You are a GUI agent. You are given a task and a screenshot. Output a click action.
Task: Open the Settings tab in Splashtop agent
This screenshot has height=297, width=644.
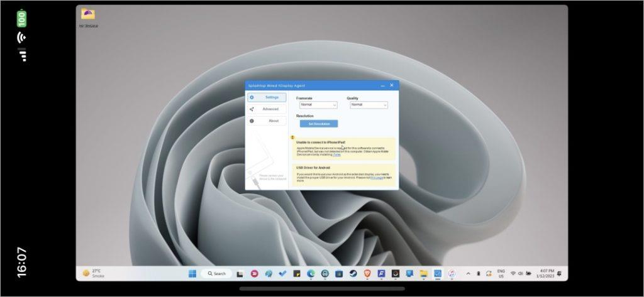click(x=267, y=97)
